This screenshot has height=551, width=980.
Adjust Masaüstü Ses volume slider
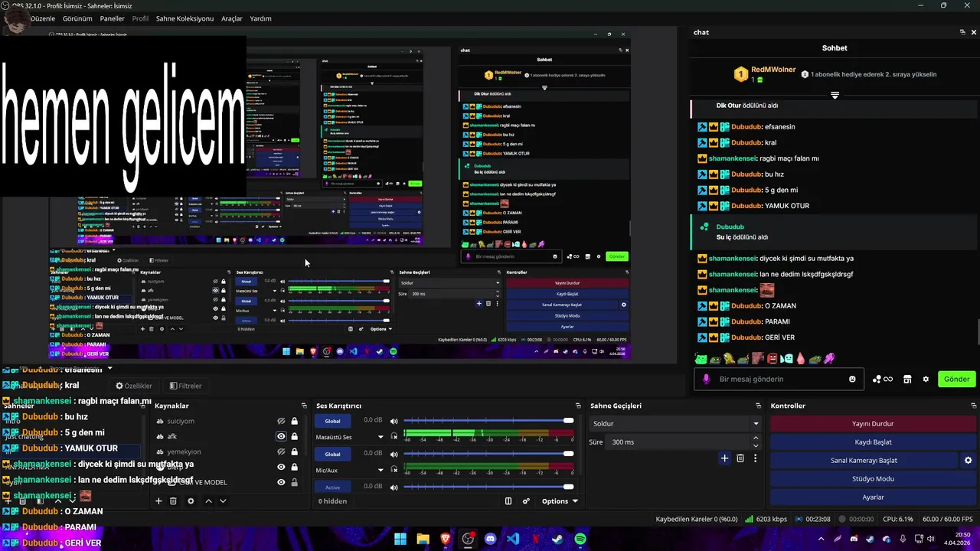click(488, 420)
